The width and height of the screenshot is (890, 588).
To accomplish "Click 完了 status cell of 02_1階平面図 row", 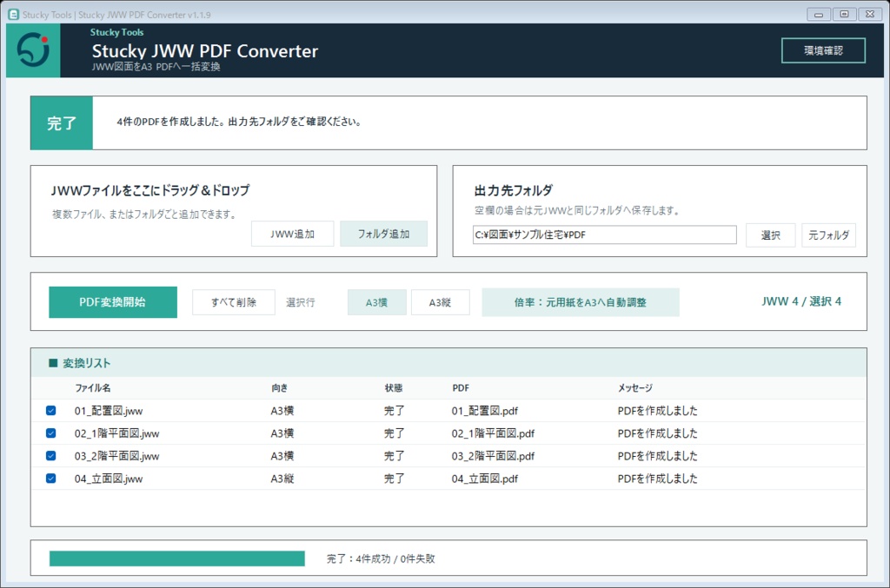I will (x=395, y=433).
